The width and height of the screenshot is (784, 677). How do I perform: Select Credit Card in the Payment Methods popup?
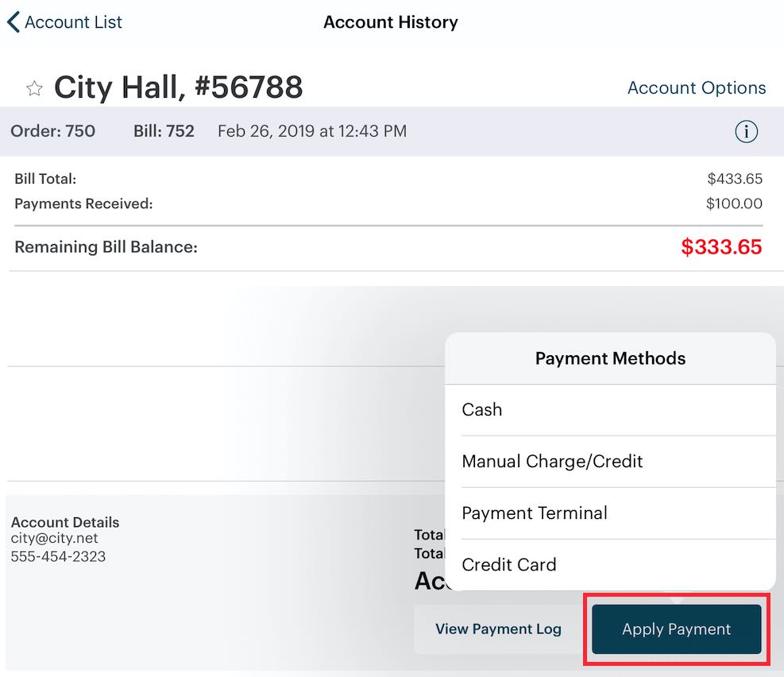pyautogui.click(x=508, y=564)
